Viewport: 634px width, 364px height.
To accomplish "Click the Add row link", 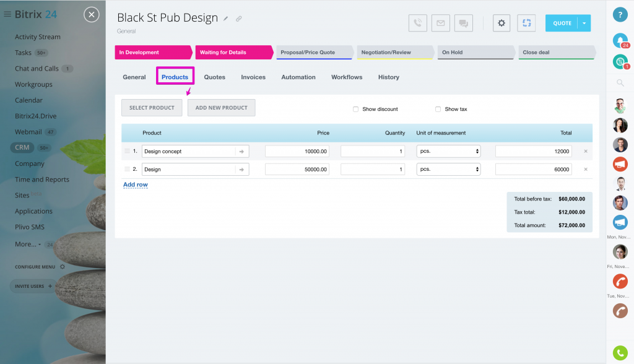I will [136, 185].
